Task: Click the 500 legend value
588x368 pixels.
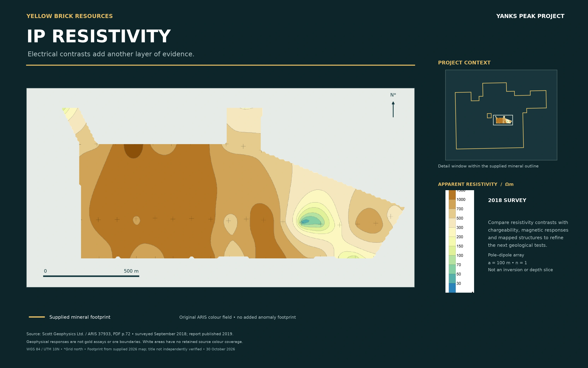Action: 460,218
